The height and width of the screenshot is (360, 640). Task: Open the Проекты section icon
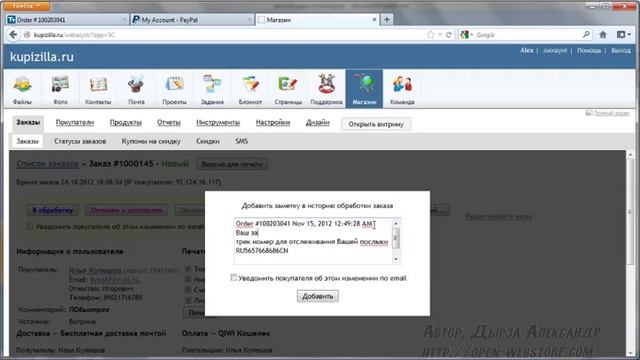(x=174, y=89)
